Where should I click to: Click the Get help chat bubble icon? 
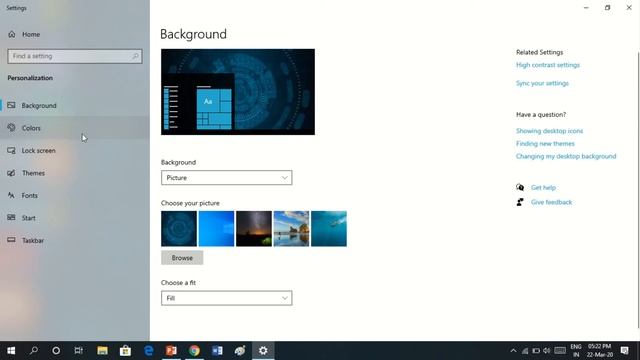(x=520, y=187)
